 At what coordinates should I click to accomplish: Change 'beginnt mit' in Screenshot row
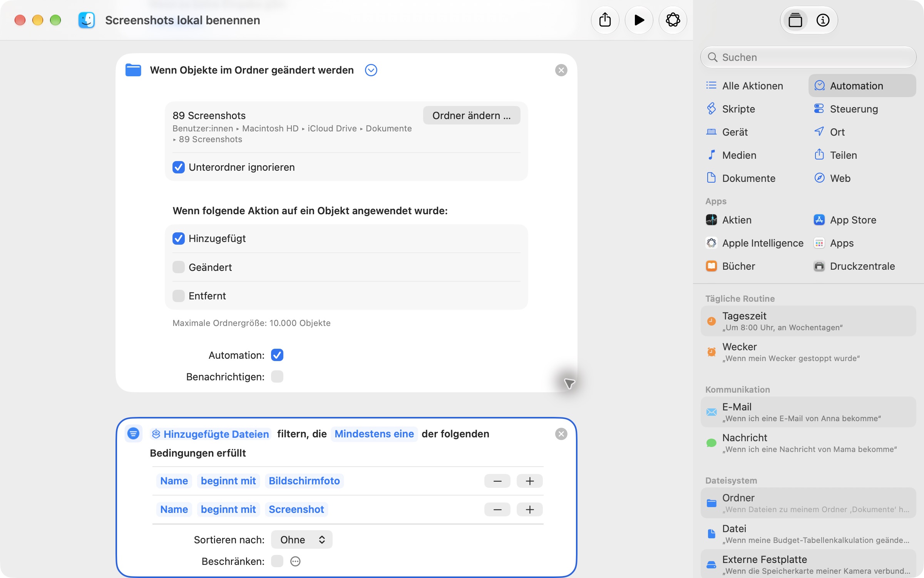[x=228, y=509]
